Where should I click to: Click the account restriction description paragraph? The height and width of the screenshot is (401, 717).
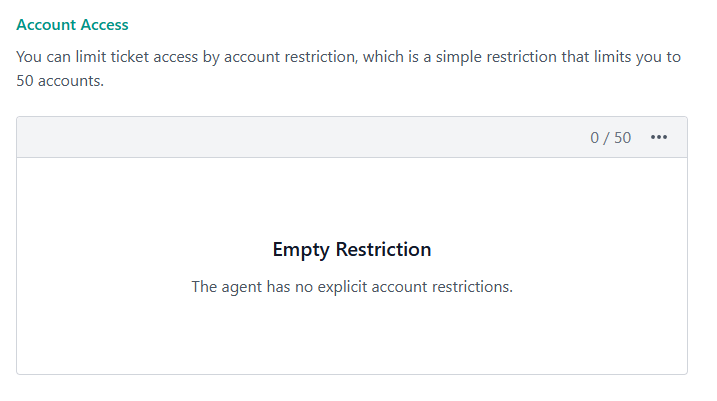pos(348,69)
